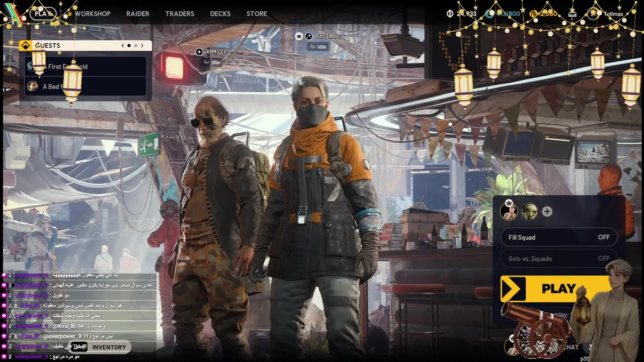Open the A Bad Feeling quest row
Image resolution: width=644 pixels, height=362 pixels.
coord(86,86)
